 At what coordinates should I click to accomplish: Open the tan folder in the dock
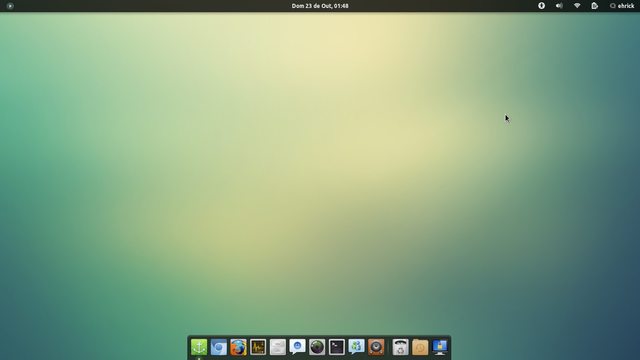coord(420,347)
